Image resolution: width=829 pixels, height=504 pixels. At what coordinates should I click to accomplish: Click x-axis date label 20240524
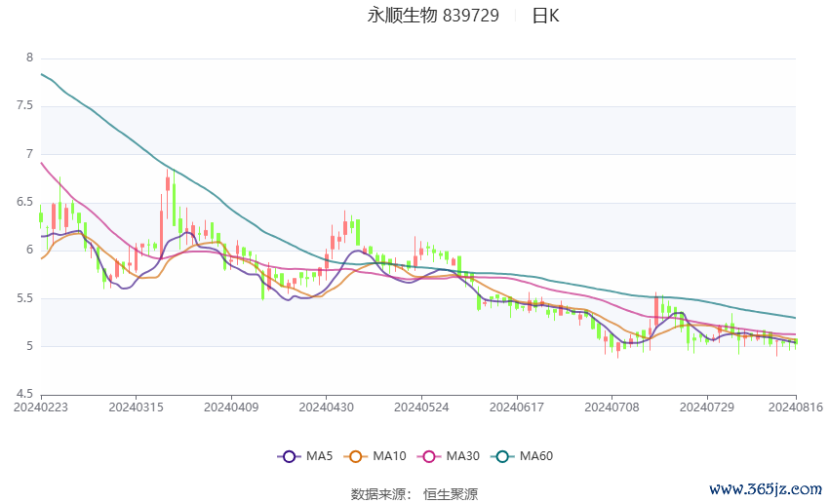pyautogui.click(x=421, y=407)
